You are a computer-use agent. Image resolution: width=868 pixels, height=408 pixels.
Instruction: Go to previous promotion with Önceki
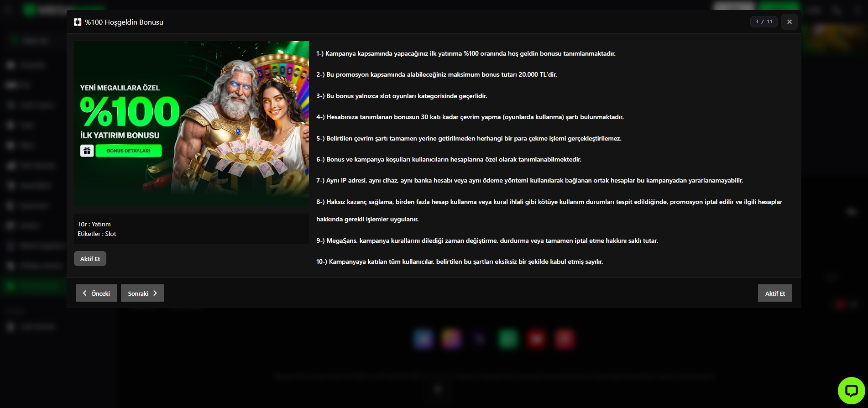tap(96, 293)
